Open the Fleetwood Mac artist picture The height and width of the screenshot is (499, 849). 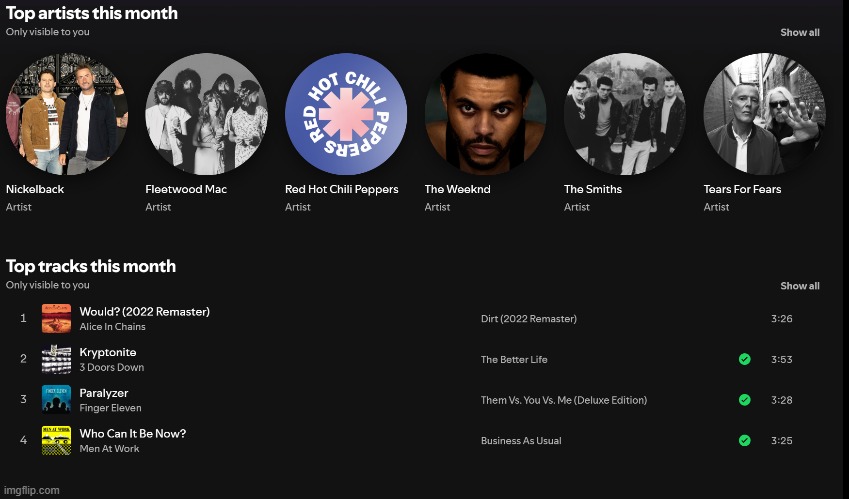click(x=206, y=114)
